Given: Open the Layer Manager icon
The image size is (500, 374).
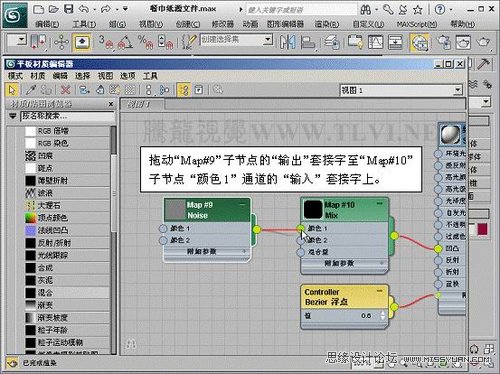Looking at the screenshot, I should 332,42.
